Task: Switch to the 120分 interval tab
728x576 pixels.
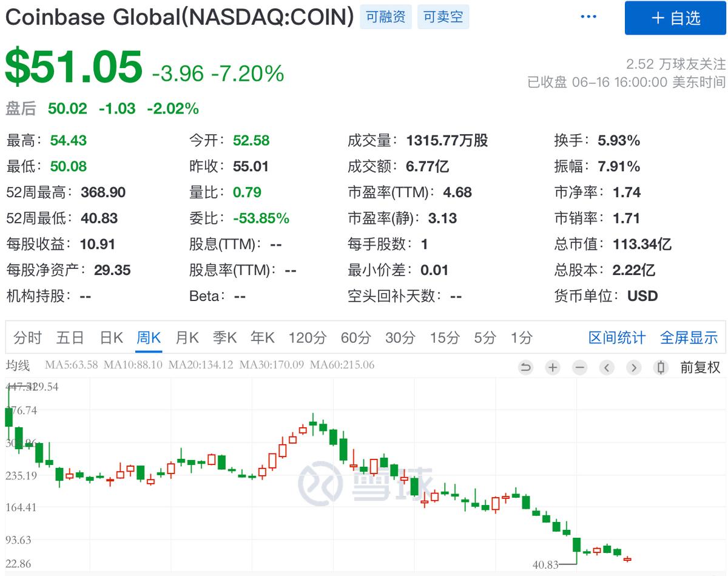Action: (x=307, y=337)
